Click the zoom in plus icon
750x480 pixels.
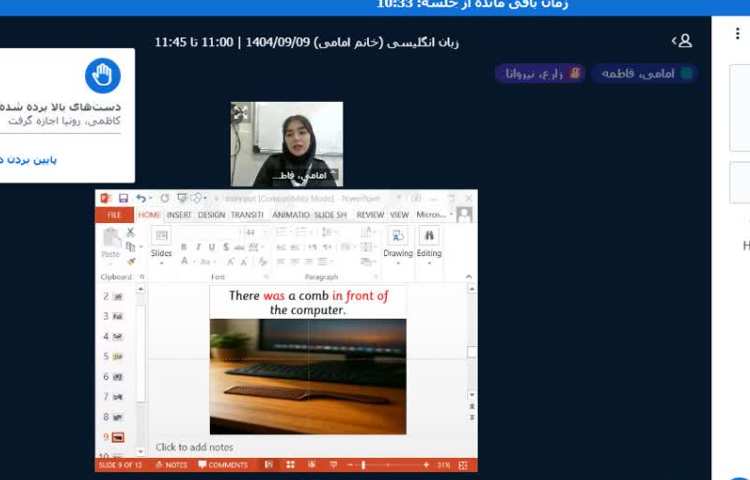426,465
